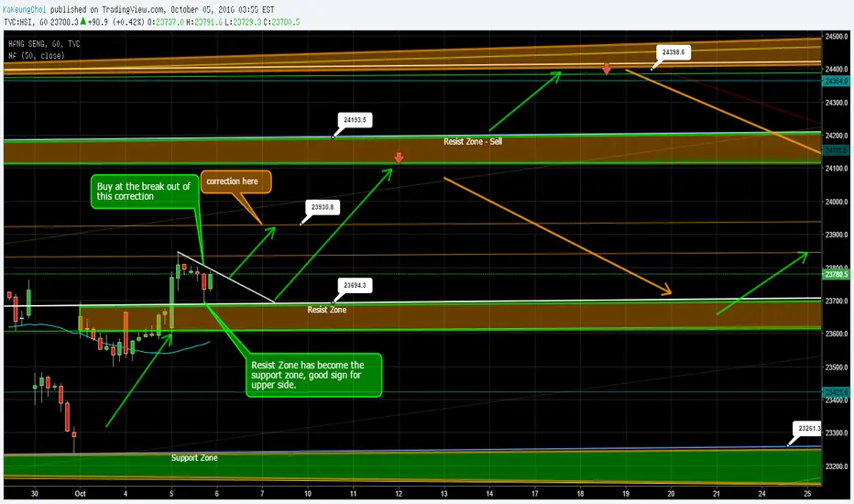Click the '25' date axis label
Screen dimensions: 854x504
[x=807, y=494]
